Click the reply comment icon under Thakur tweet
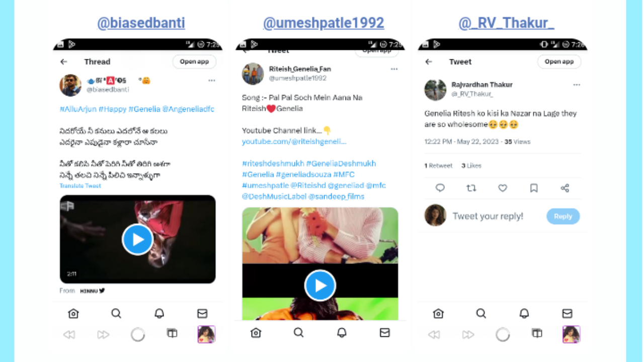Screen dimensions: 644x362 tap(440, 188)
